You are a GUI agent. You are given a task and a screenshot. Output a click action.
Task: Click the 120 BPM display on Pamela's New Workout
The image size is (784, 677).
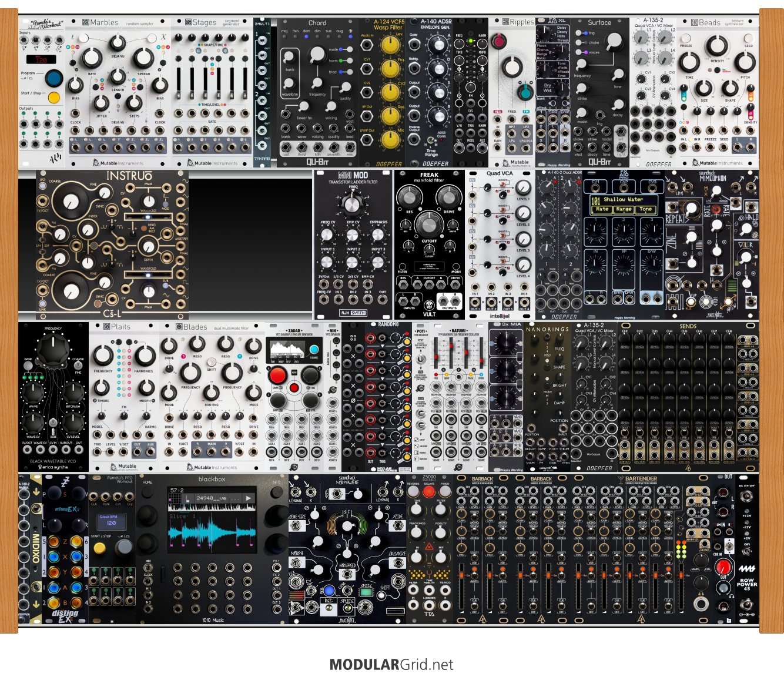(x=42, y=59)
